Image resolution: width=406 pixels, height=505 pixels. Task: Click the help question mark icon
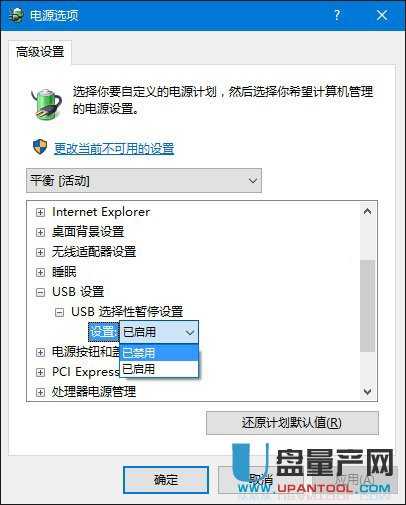click(x=337, y=15)
